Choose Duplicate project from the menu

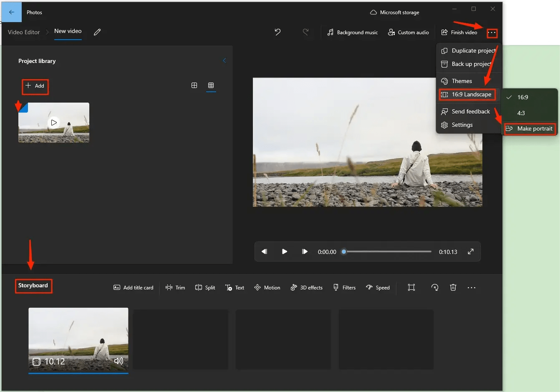pyautogui.click(x=473, y=50)
